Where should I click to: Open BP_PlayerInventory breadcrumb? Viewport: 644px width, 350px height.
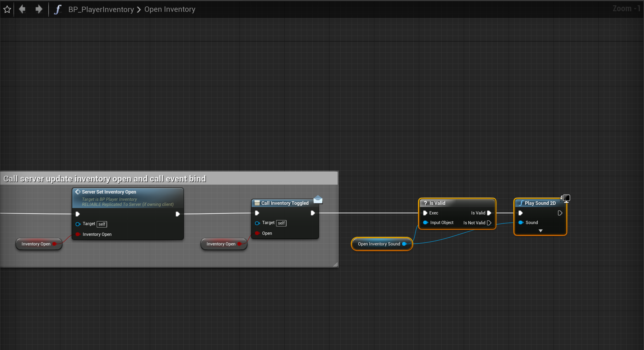pos(101,9)
